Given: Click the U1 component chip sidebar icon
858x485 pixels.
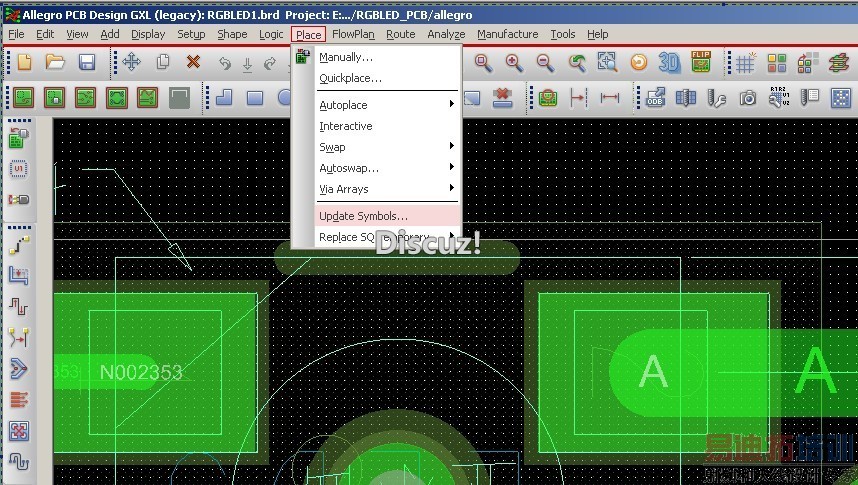Looking at the screenshot, I should pyautogui.click(x=19, y=169).
